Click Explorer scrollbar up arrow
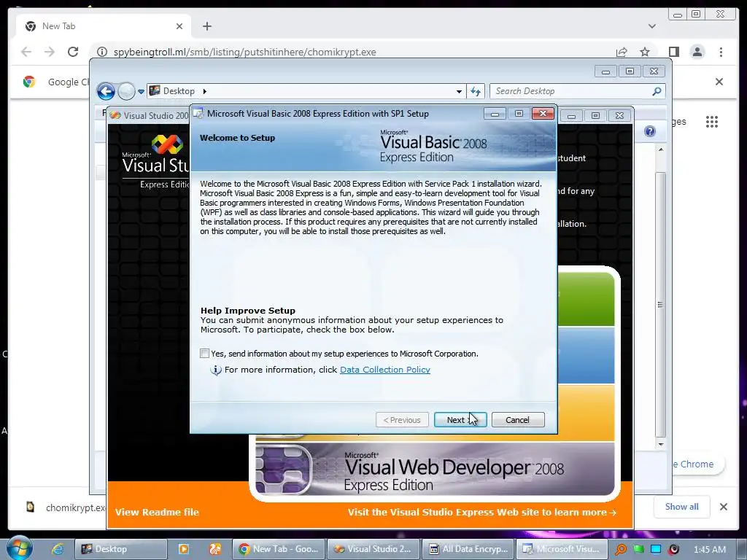Viewport: 747px width, 560px height. 660,149
